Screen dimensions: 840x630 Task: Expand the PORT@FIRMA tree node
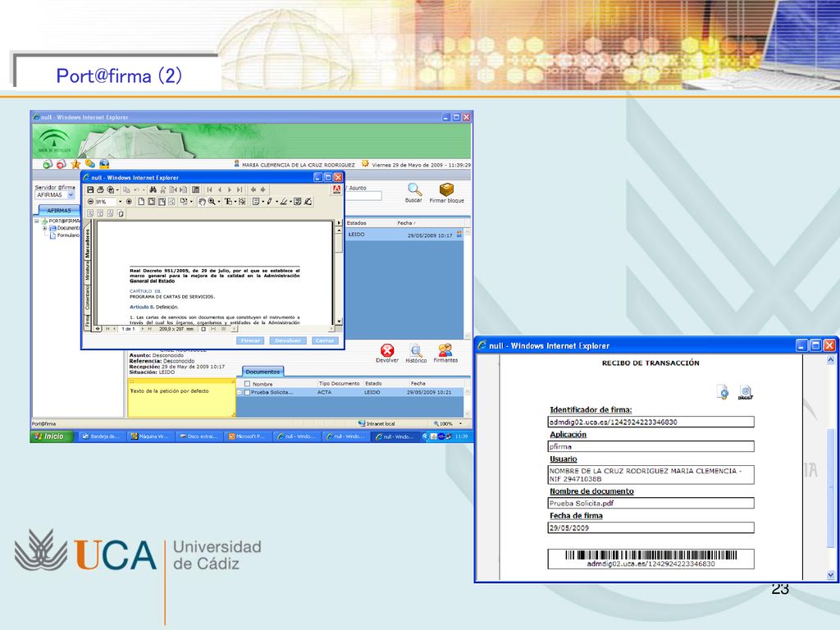[x=37, y=221]
